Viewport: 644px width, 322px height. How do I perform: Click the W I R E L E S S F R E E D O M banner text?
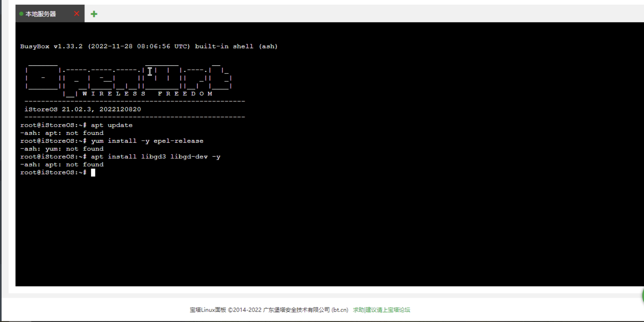pos(147,94)
